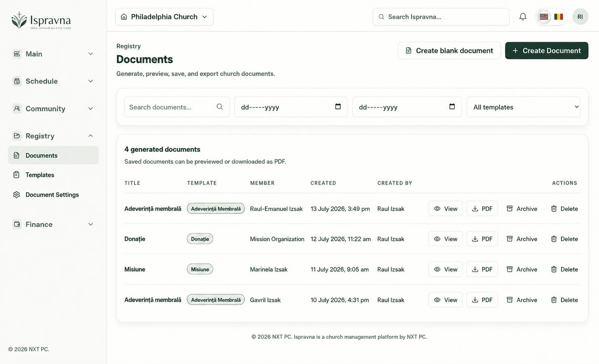Click the CREATED BY column header
599x364 pixels.
click(x=395, y=183)
